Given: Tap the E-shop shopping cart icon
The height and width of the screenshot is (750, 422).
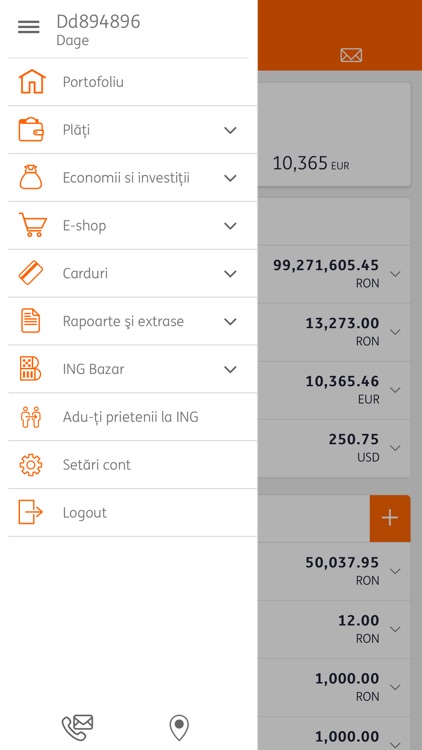Looking at the screenshot, I should coord(33,225).
